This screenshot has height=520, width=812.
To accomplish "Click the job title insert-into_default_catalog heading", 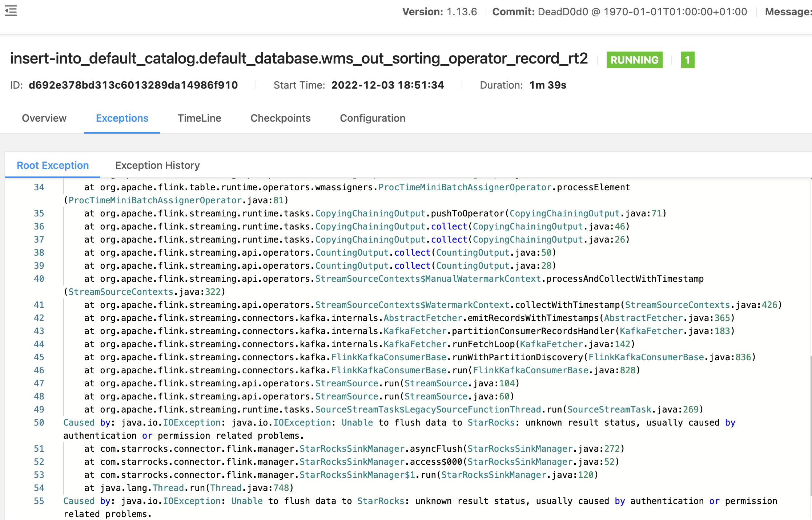I will pos(299,58).
